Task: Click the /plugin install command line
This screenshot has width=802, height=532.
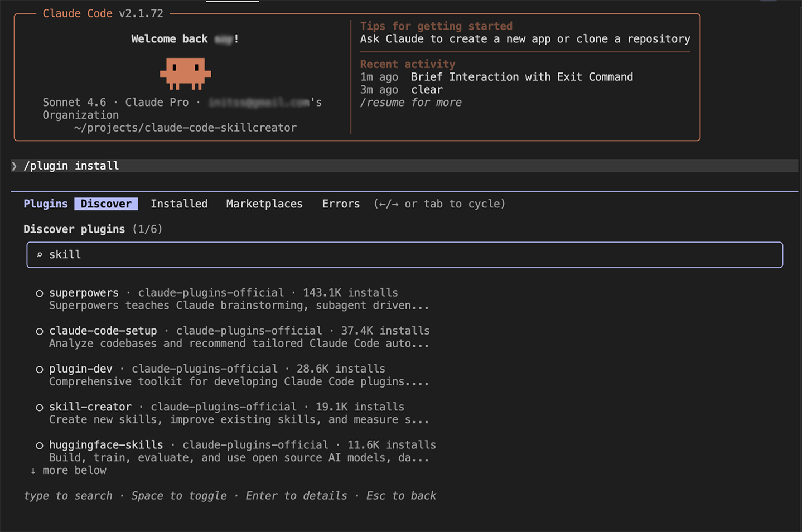Action: 71,166
